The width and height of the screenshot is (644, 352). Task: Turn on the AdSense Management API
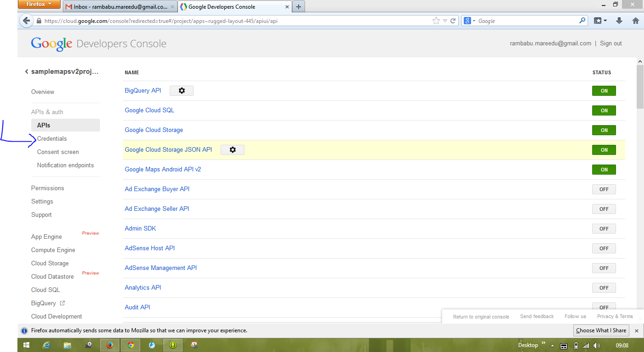(x=604, y=268)
